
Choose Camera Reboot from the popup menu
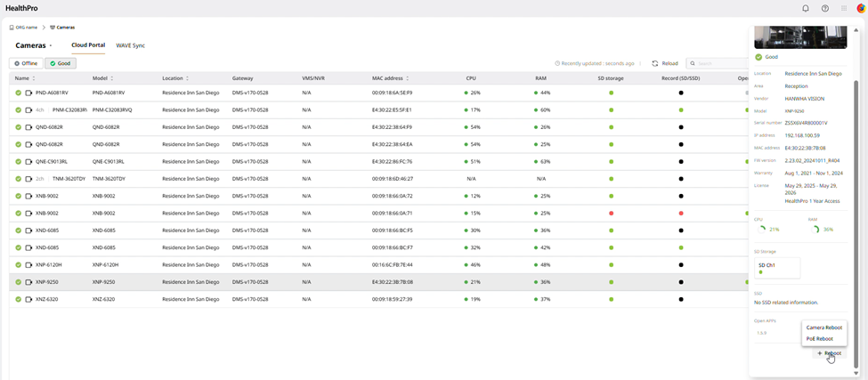click(823, 327)
